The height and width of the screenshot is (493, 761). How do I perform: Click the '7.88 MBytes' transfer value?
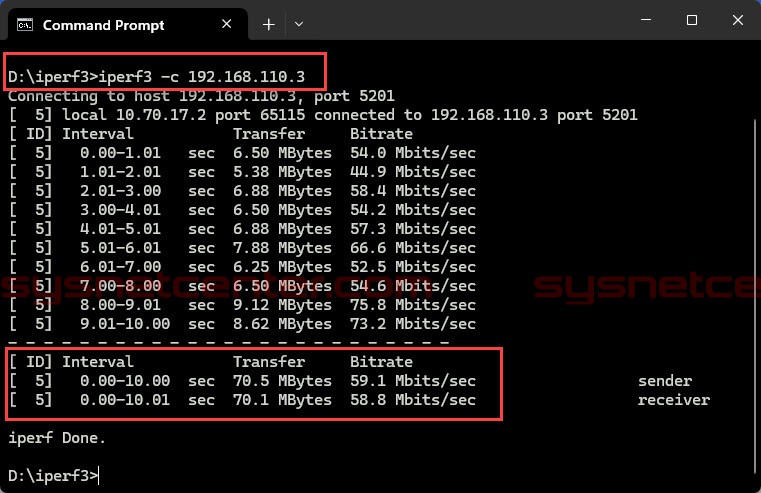(x=282, y=247)
